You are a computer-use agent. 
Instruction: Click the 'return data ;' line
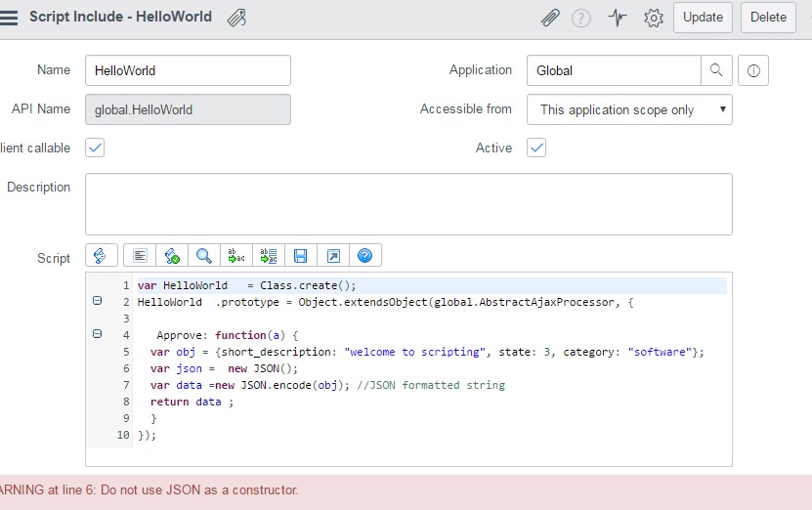(192, 402)
